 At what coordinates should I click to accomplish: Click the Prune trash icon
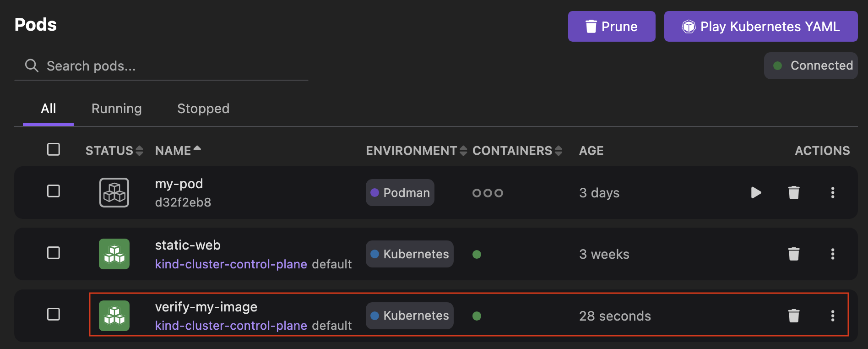(592, 26)
